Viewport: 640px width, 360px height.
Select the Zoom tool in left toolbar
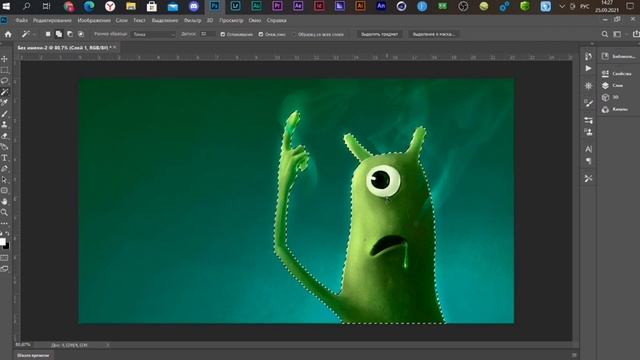[x=4, y=212]
